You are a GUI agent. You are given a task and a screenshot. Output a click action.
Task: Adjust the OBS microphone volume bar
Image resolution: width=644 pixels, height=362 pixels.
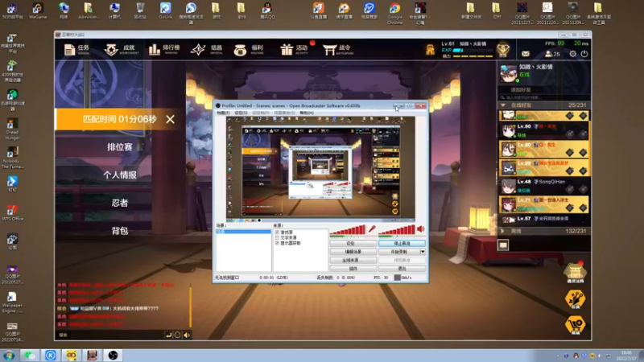348,230
